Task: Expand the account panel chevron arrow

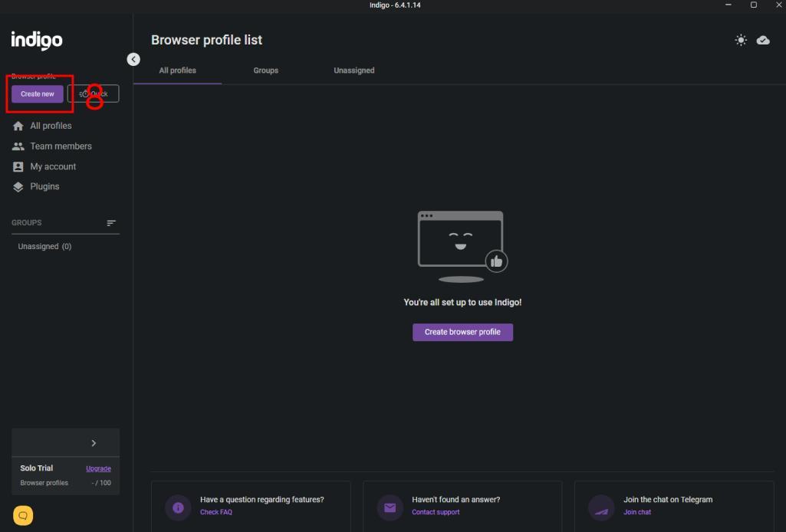Action: 94,443
